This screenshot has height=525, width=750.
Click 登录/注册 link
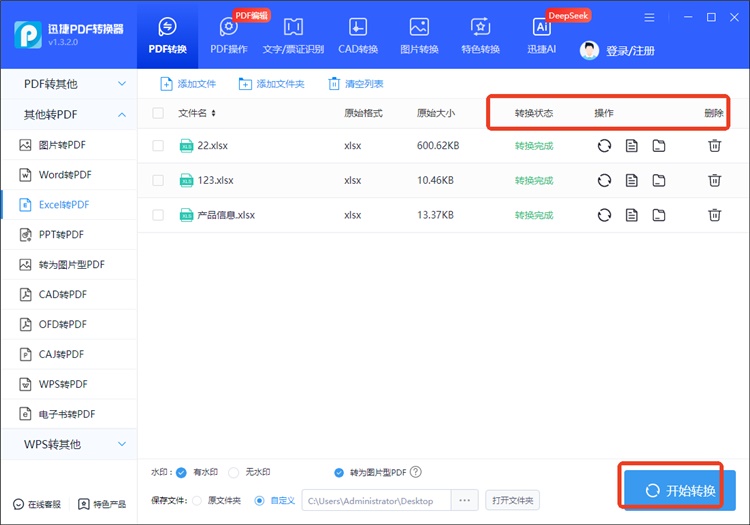(x=630, y=51)
